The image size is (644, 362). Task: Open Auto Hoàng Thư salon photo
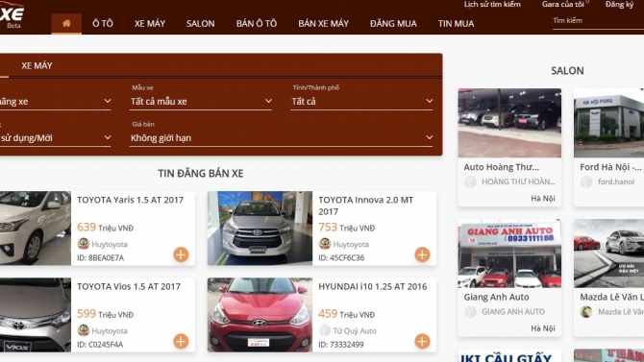[x=509, y=123]
